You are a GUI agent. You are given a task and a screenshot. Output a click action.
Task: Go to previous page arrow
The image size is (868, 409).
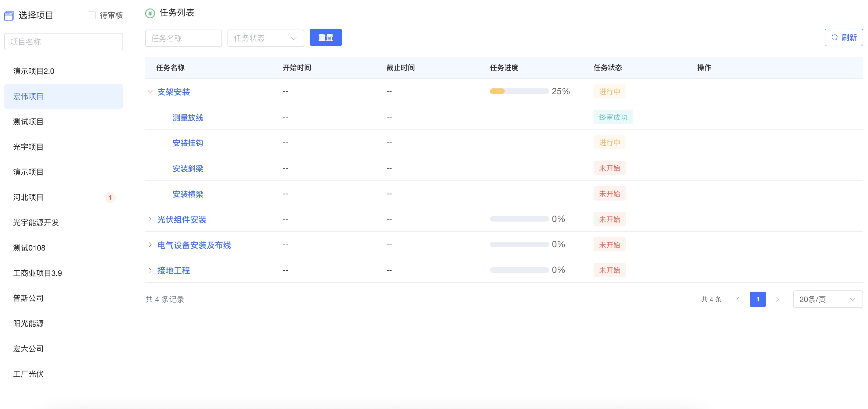click(x=738, y=299)
